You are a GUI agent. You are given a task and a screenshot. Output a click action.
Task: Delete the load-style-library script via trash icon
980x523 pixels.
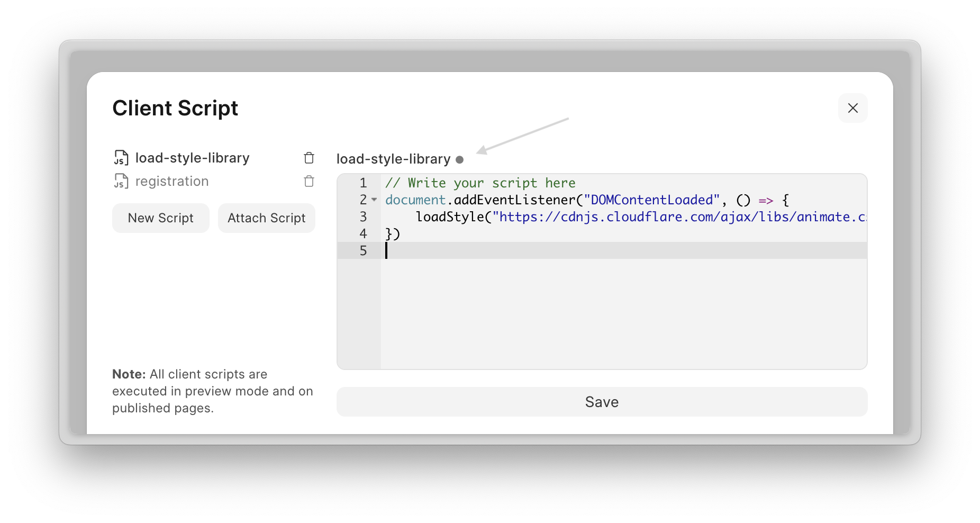[x=309, y=158]
